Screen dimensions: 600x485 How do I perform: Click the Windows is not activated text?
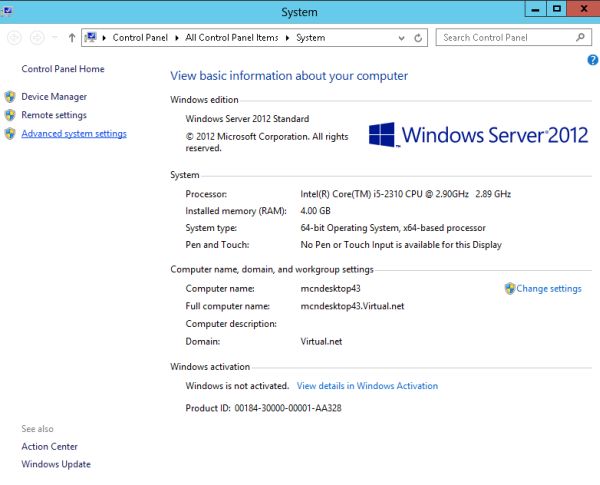[x=237, y=386]
